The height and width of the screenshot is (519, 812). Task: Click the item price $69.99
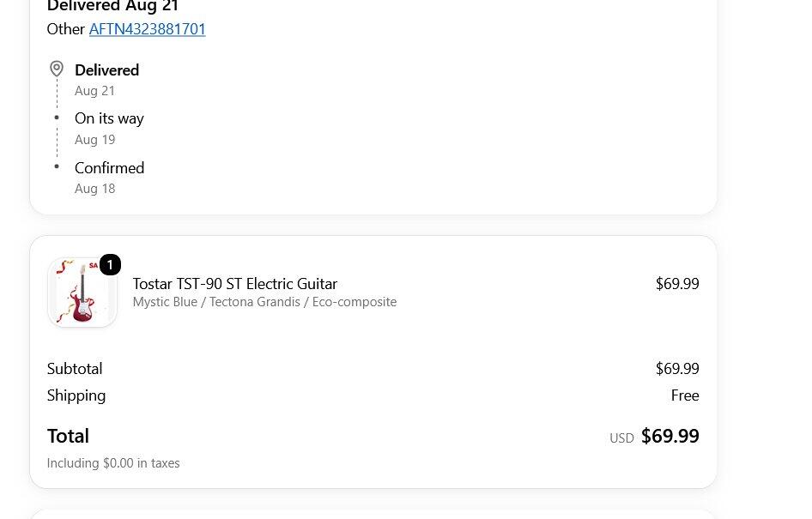tap(677, 284)
